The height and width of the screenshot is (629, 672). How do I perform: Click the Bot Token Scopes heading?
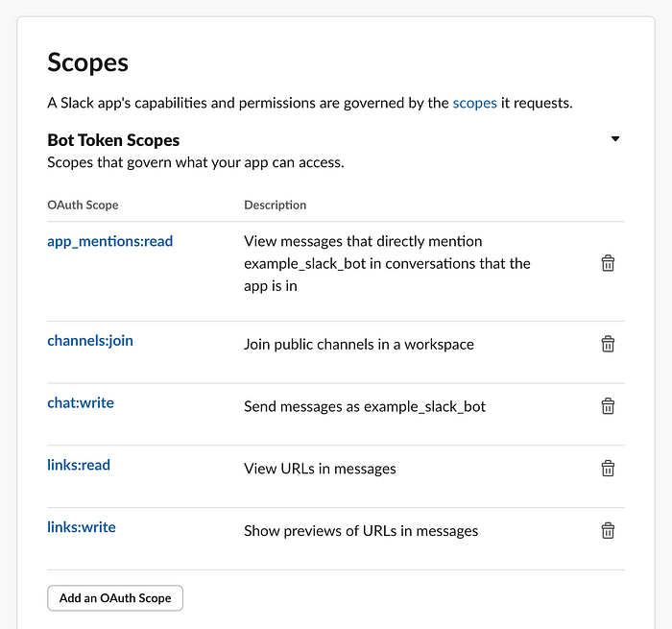[113, 140]
